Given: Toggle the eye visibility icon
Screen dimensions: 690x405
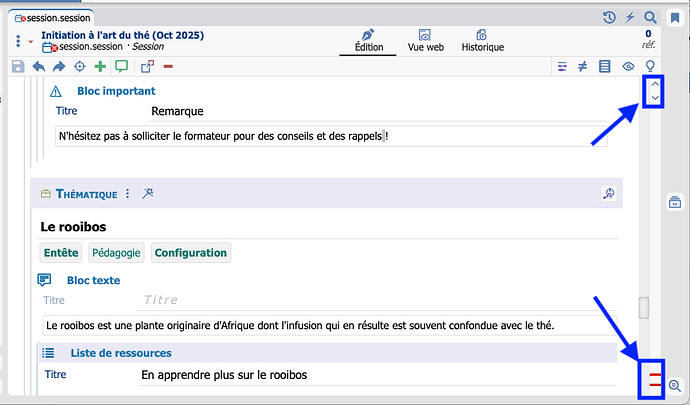Looking at the screenshot, I should click(629, 67).
